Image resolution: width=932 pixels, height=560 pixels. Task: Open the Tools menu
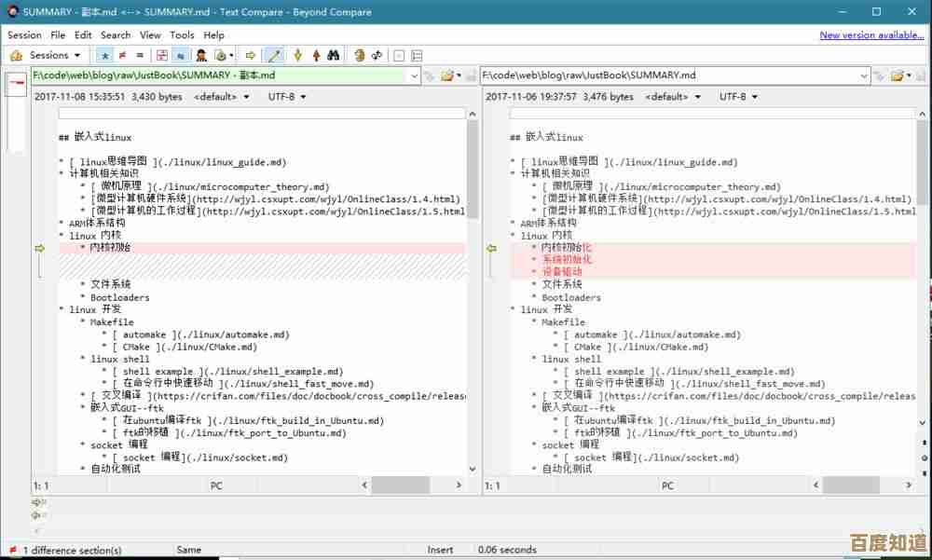tap(182, 35)
